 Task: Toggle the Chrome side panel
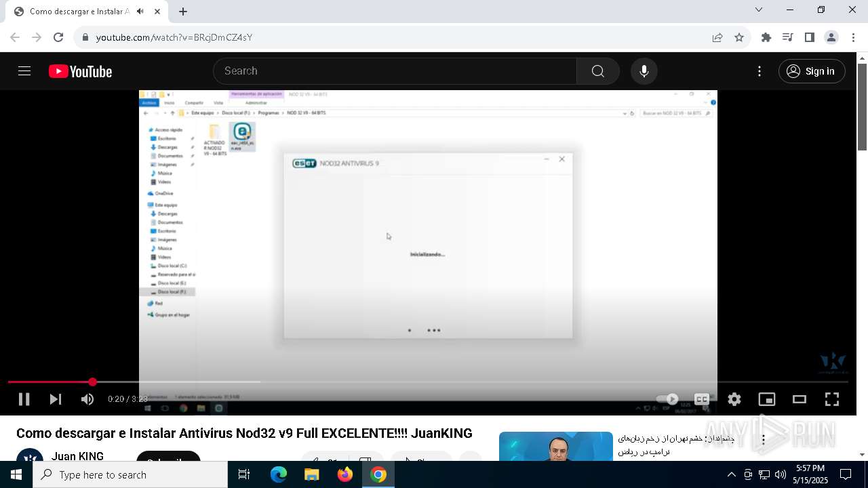point(810,37)
